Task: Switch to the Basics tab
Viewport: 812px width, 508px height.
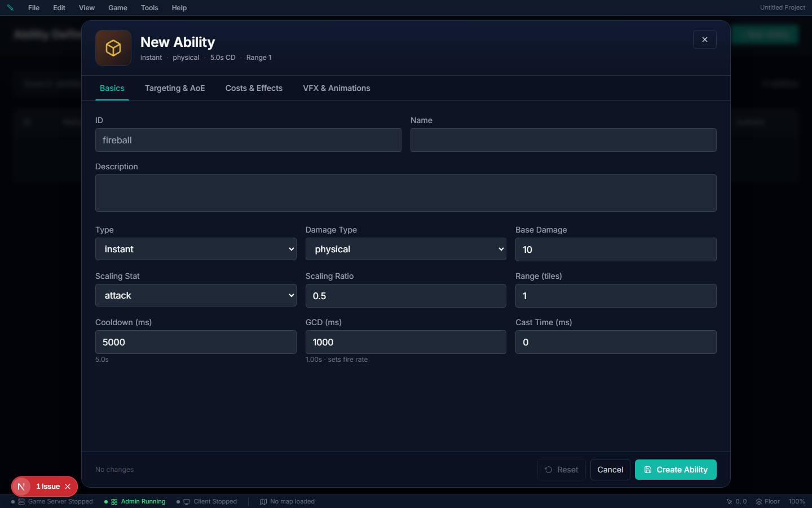Action: 112,88
